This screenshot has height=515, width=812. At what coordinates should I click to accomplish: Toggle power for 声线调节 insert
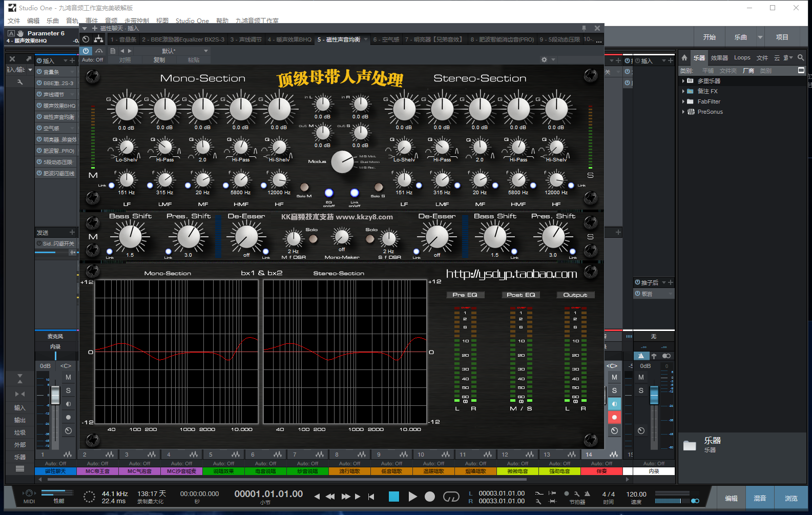(x=39, y=94)
